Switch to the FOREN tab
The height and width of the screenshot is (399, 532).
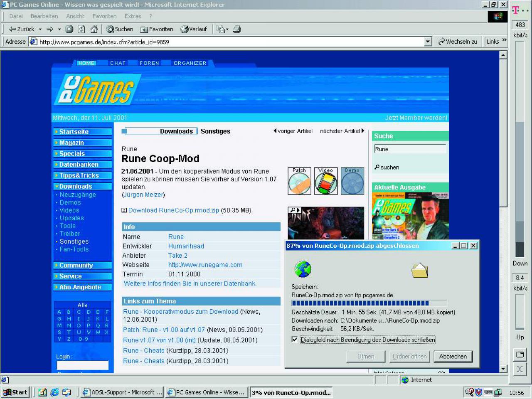click(149, 63)
